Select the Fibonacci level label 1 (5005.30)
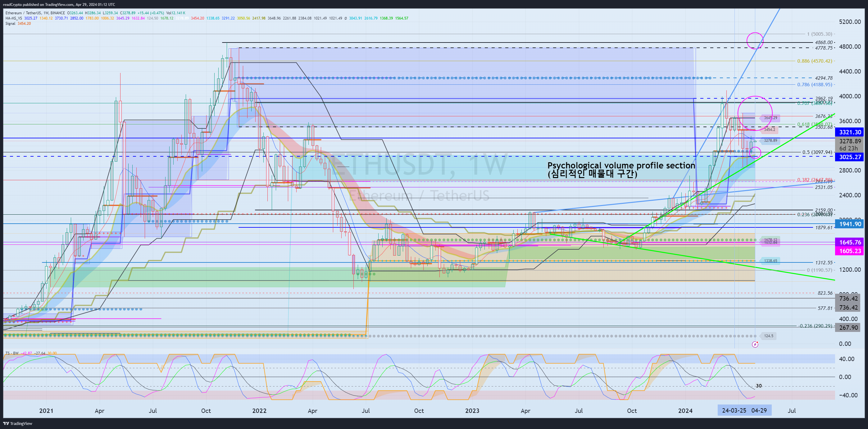This screenshot has height=429, width=868. [819, 34]
